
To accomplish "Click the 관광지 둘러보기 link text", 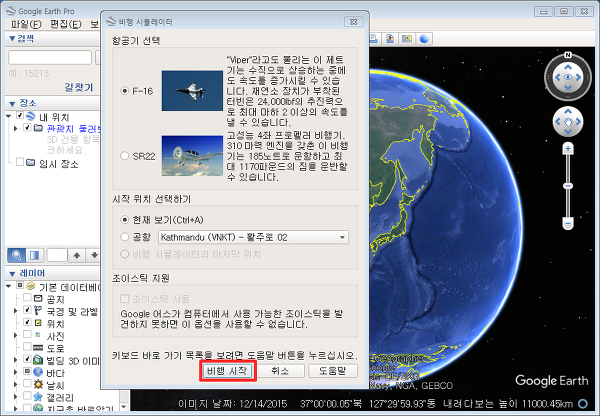I will [x=73, y=129].
